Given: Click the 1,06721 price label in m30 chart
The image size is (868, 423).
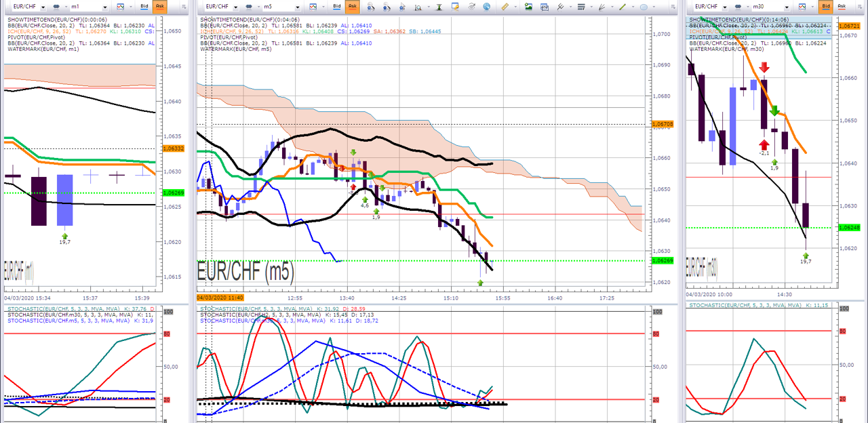Looking at the screenshot, I should [849, 25].
